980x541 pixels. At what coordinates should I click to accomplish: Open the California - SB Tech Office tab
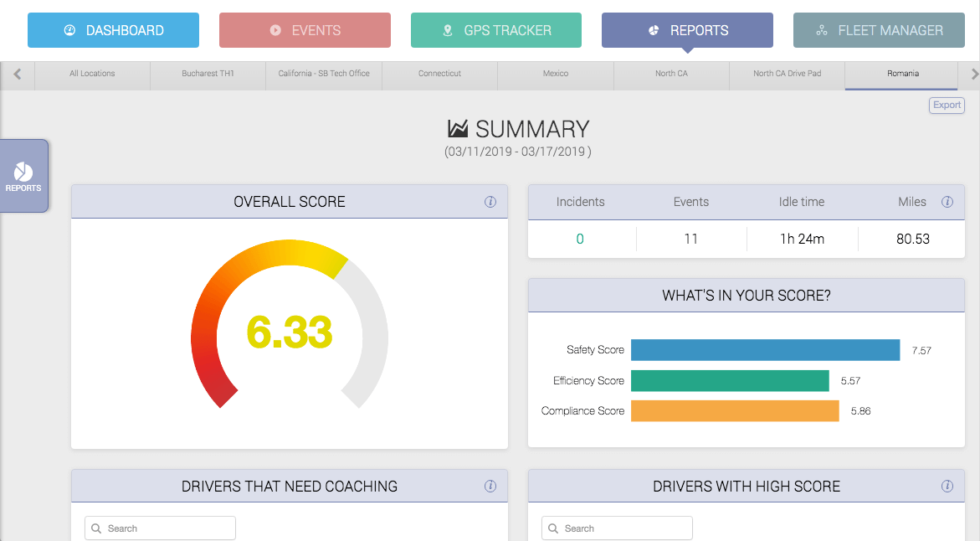[324, 74]
